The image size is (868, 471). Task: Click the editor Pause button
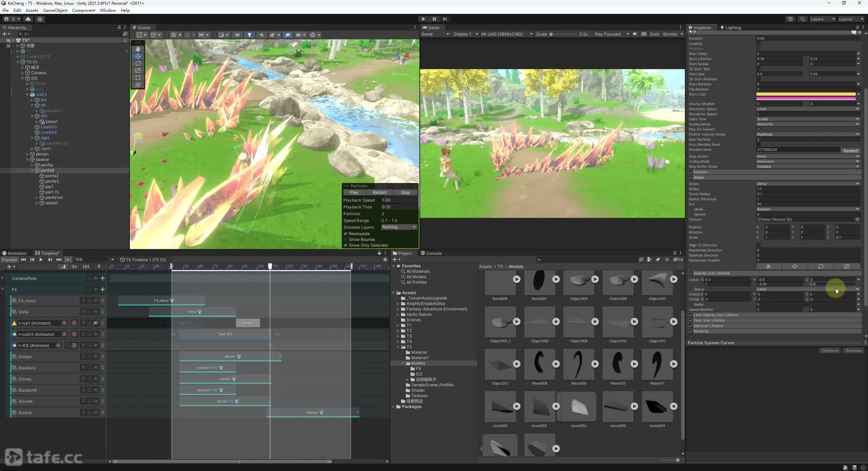coord(434,19)
